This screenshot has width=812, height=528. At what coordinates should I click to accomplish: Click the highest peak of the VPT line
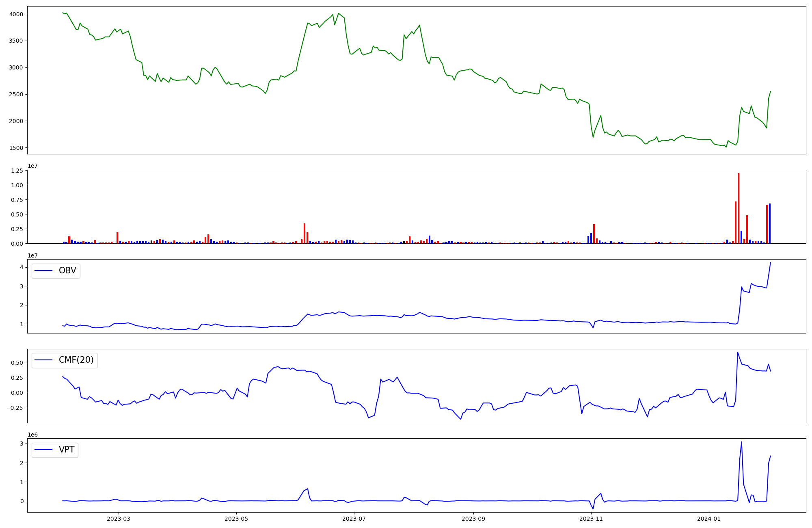(x=741, y=442)
